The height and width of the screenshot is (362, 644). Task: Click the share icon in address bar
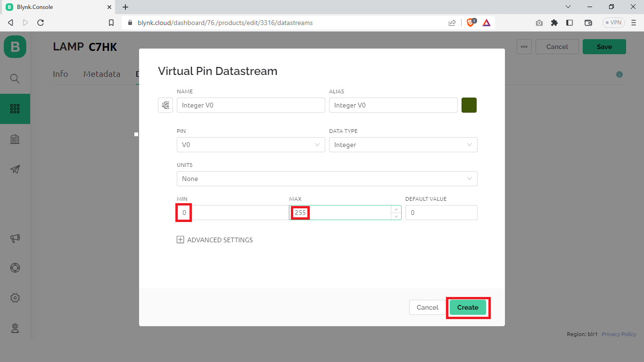click(452, 23)
